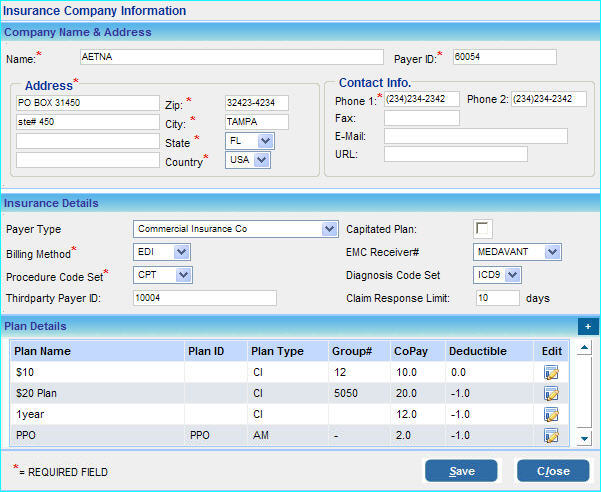Open the Diagnosis Code Set dropdown
Screen dimensions: 601x492
[512, 275]
